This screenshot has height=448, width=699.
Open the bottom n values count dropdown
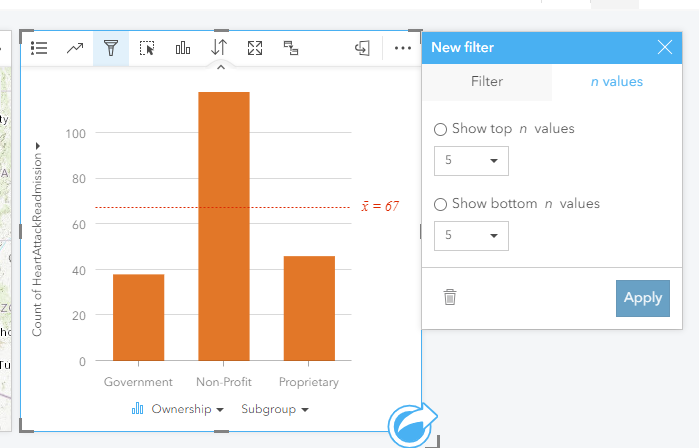point(471,236)
